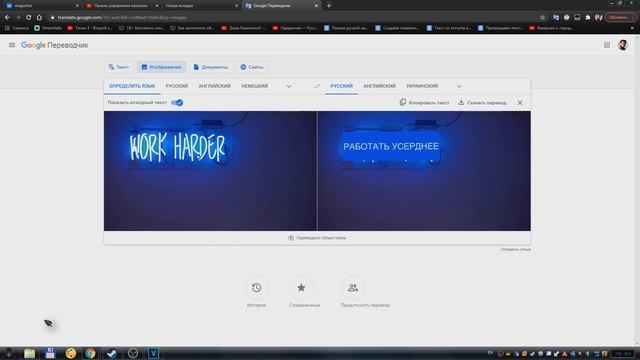
Task: Open Saved translations star
Action: 301,288
